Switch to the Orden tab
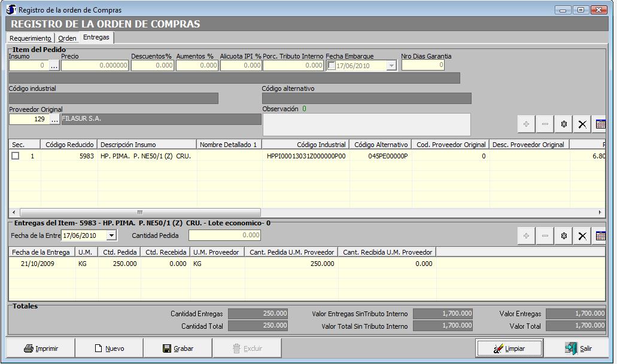This screenshot has width=617, height=364. (x=67, y=38)
